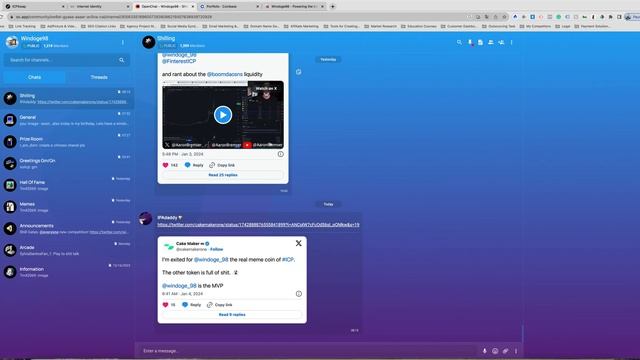Screen dimensions: 640x360
Task: Like the Jan 3 tweet via its heart icon
Action: tap(165, 165)
